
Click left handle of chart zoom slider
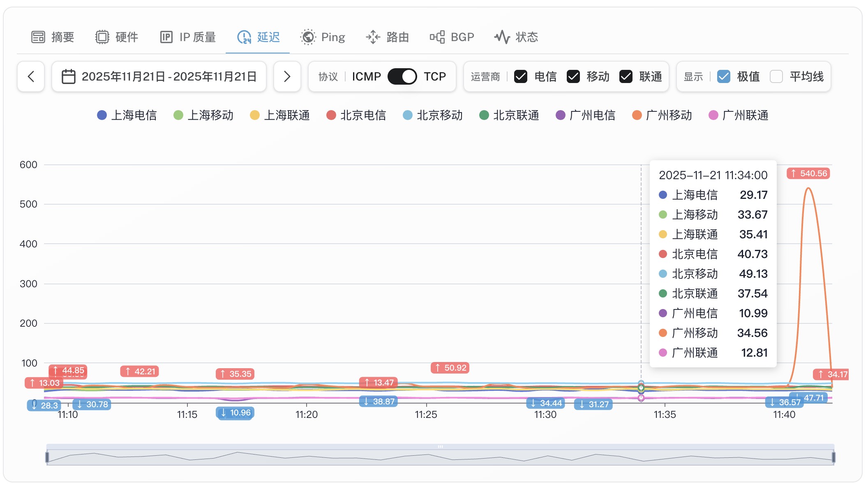47,457
